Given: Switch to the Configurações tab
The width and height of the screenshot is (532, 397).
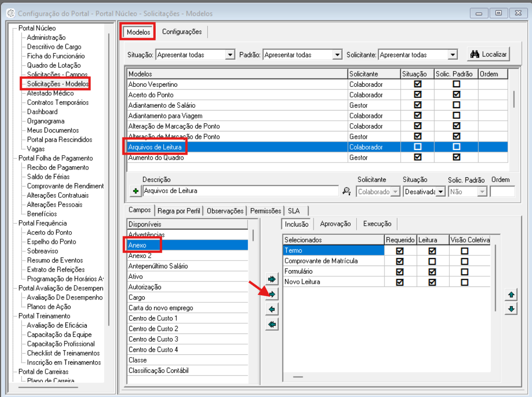Looking at the screenshot, I should (182, 32).
